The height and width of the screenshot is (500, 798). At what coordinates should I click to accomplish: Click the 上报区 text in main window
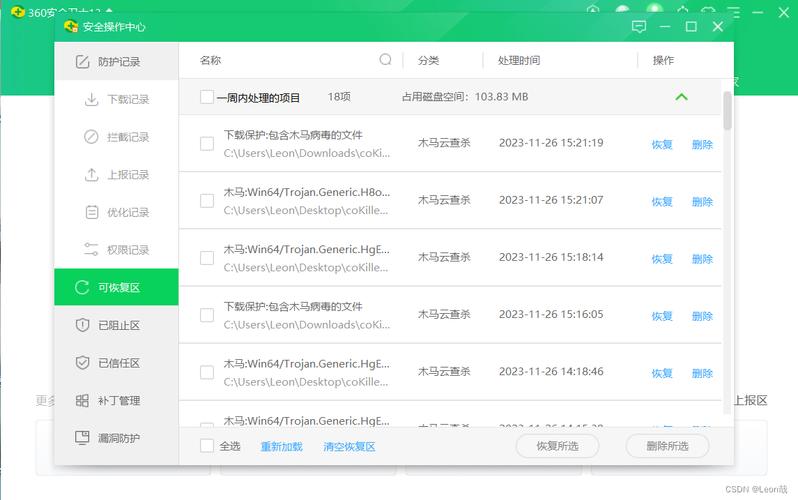point(751,400)
